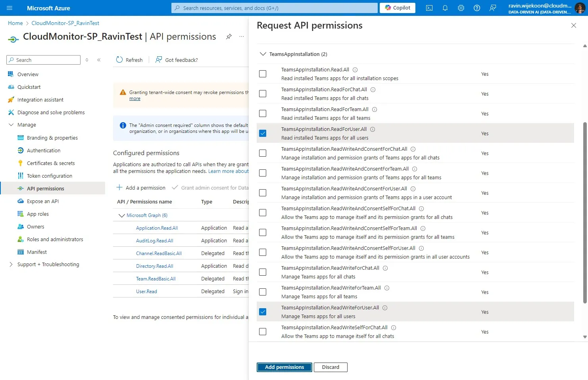Open Cloud Shell from the top bar
The image size is (588, 380).
point(429,8)
